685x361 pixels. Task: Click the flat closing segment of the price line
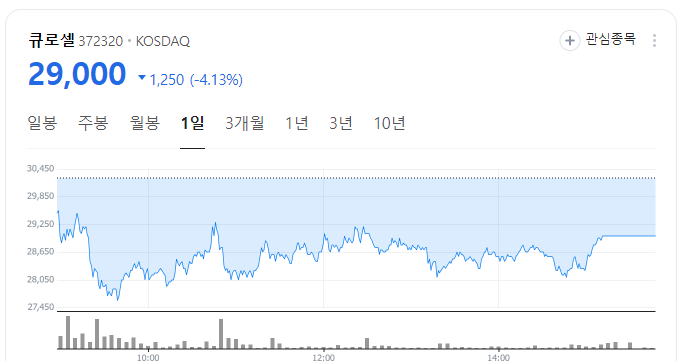pyautogui.click(x=629, y=236)
